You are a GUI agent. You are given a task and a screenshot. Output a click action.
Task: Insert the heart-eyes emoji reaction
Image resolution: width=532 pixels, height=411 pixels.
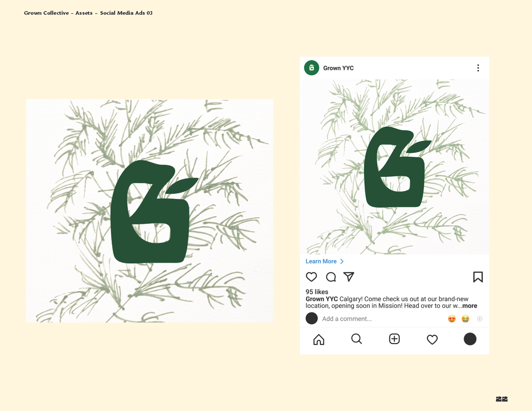click(452, 319)
